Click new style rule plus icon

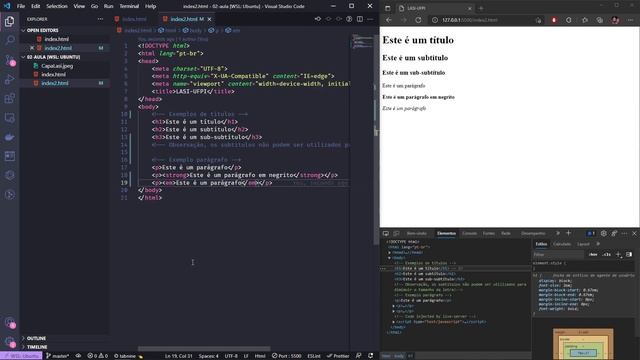pyautogui.click(x=618, y=254)
